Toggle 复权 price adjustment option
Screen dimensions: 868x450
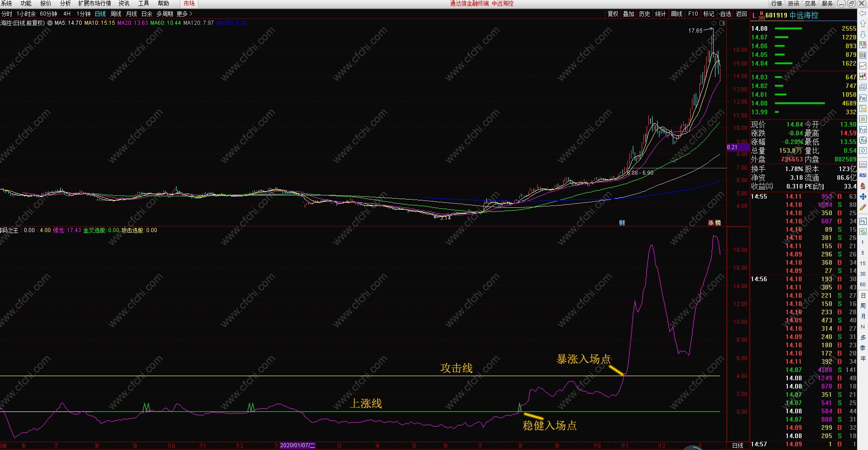pos(613,14)
